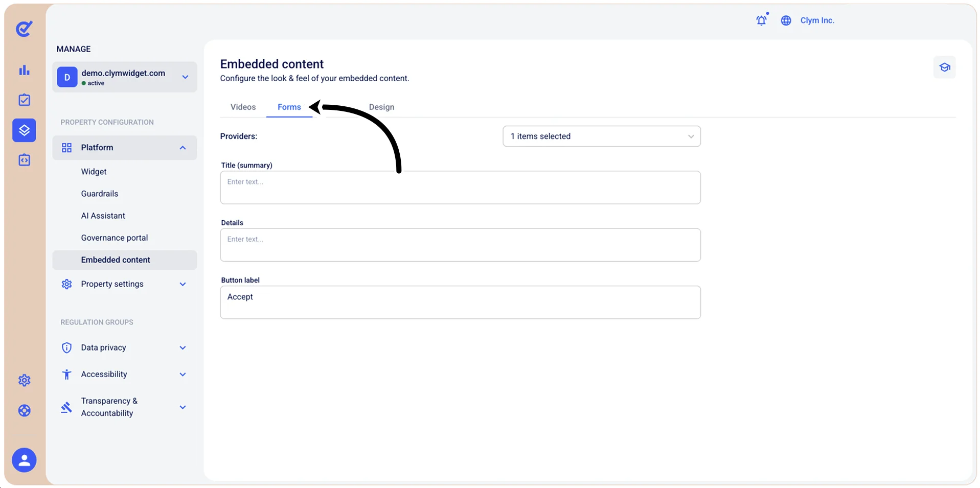Click the Accessibility person icon

point(66,375)
